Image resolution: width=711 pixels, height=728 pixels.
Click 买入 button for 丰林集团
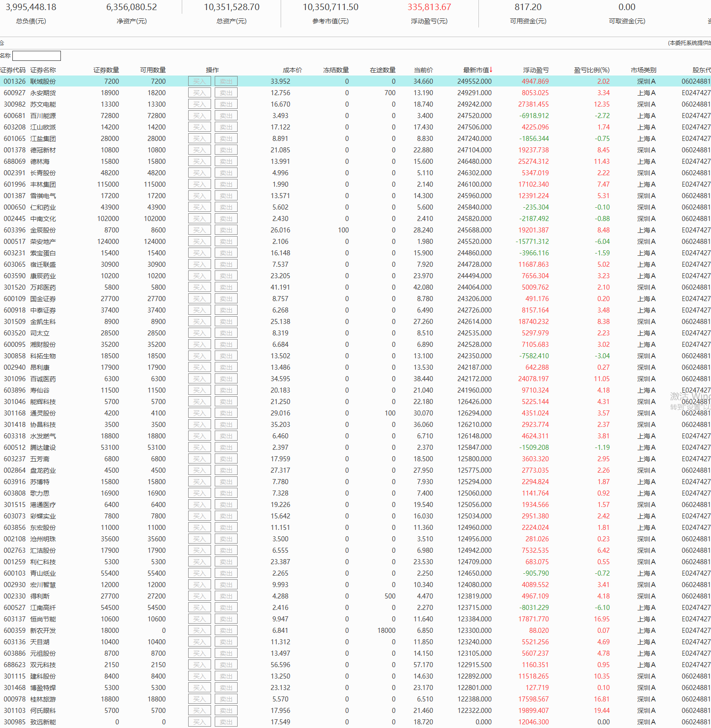pyautogui.click(x=200, y=184)
